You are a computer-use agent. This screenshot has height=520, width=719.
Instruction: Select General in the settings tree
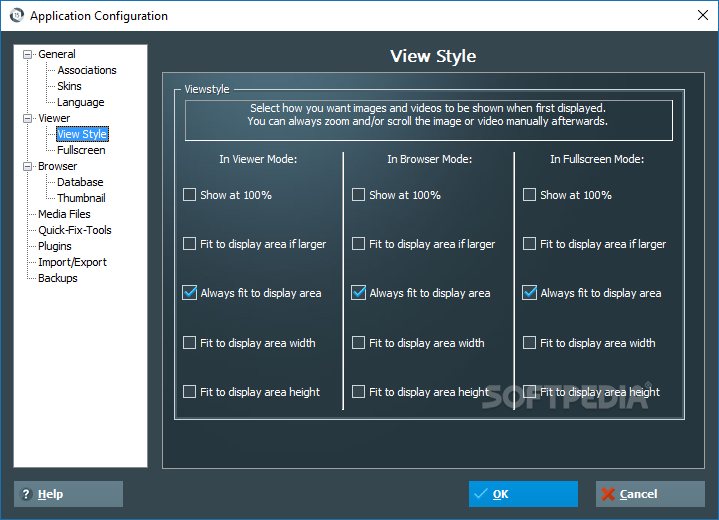coord(57,54)
